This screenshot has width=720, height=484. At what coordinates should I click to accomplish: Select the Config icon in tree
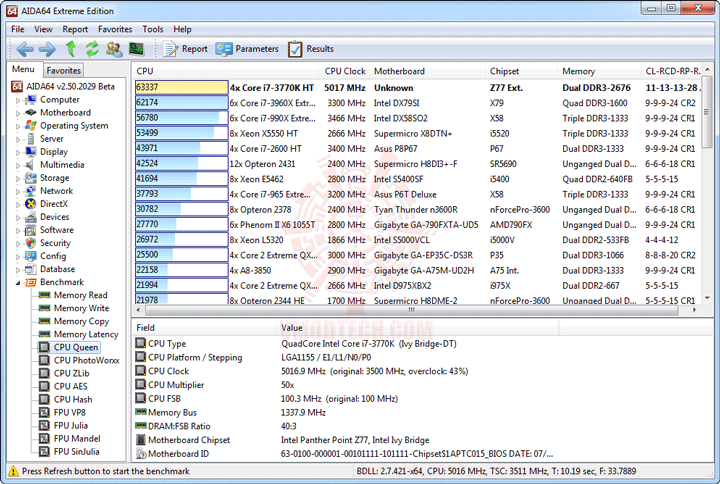click(31, 256)
